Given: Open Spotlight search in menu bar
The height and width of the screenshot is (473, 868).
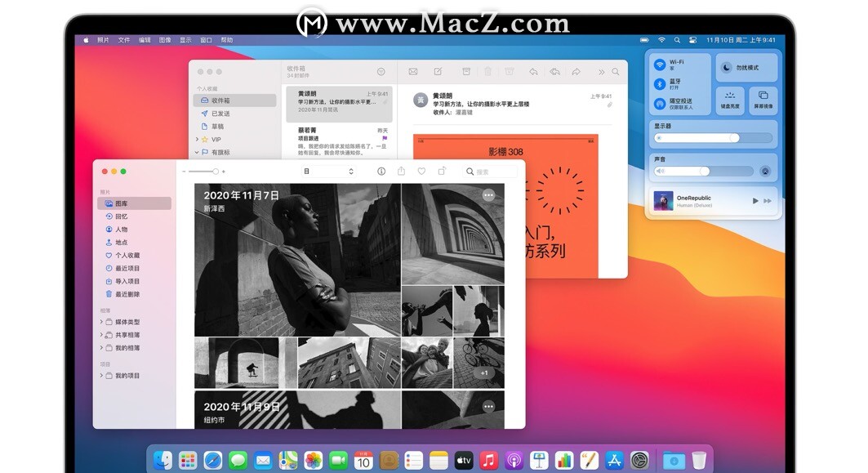Looking at the screenshot, I should 677,40.
